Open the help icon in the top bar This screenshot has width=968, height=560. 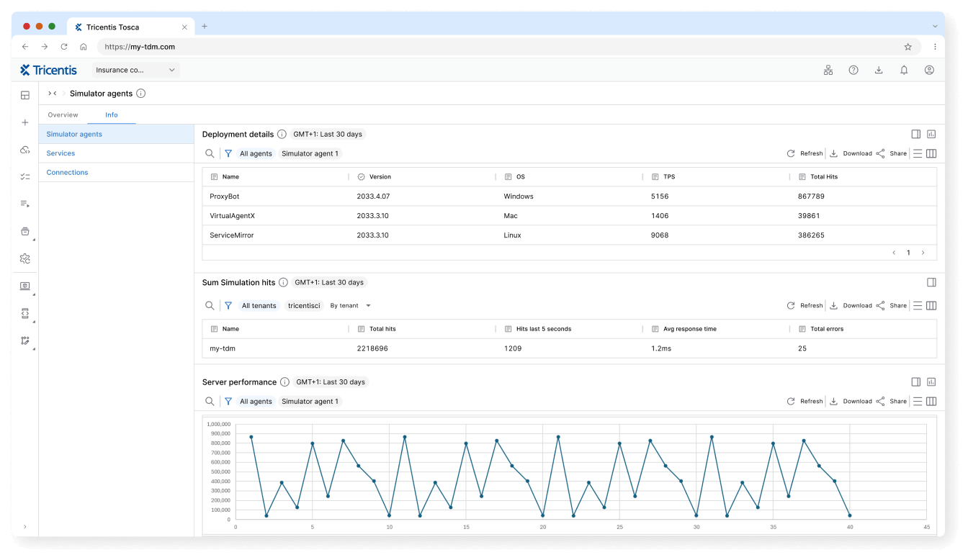tap(853, 70)
